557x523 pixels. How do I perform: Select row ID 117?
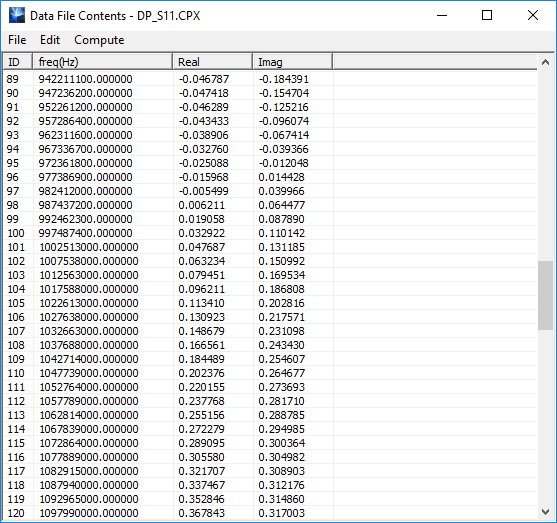point(16,471)
